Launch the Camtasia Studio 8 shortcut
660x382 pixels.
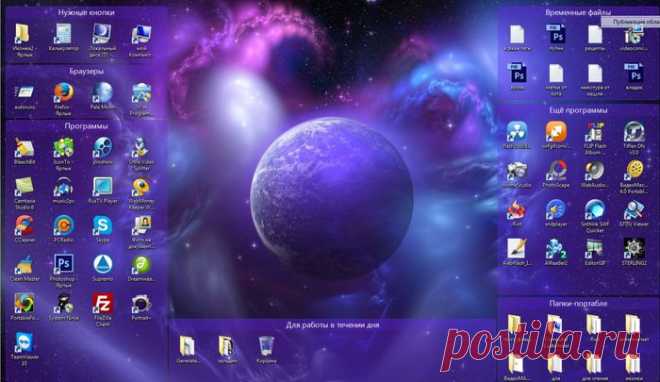click(24, 193)
